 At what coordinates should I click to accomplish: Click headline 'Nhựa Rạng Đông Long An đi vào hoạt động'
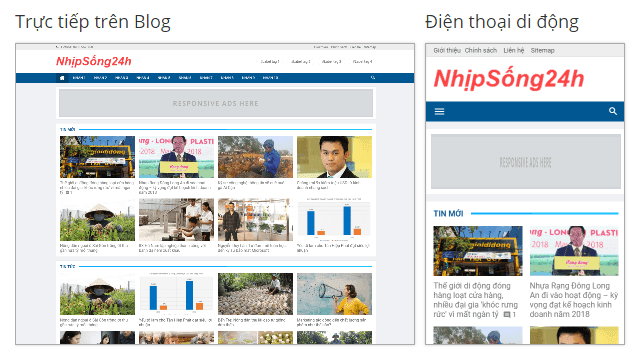click(574, 300)
